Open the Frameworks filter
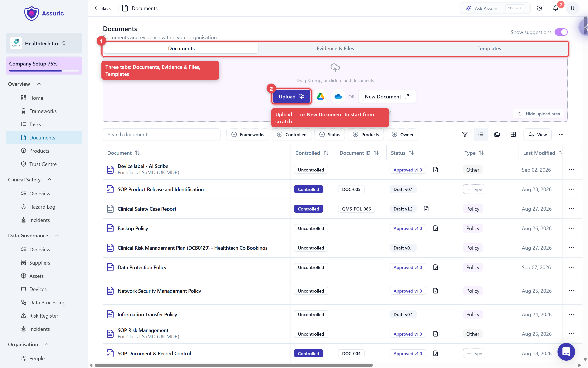The height and width of the screenshot is (368, 588). (248, 134)
